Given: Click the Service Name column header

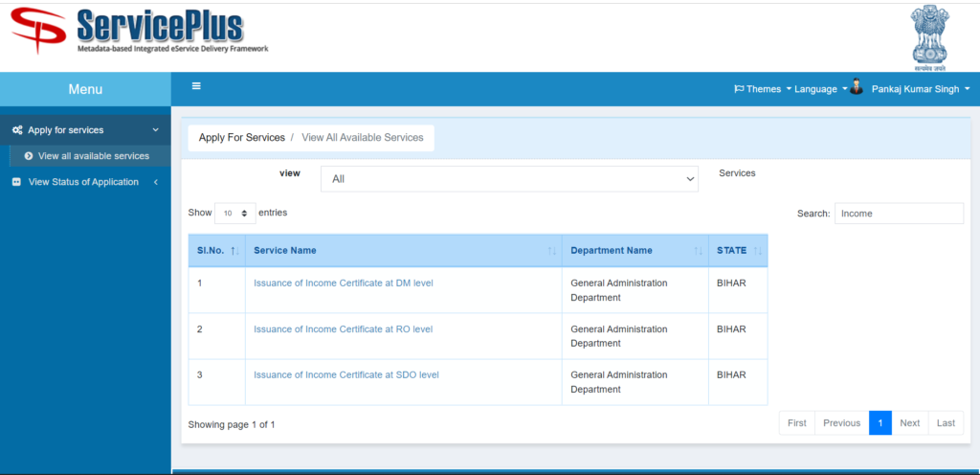Looking at the screenshot, I should pyautogui.click(x=404, y=251).
